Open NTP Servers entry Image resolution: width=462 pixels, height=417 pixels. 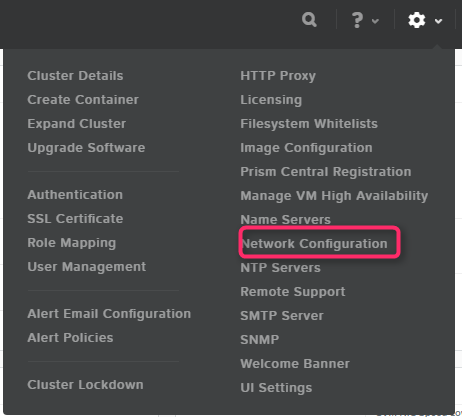point(280,268)
